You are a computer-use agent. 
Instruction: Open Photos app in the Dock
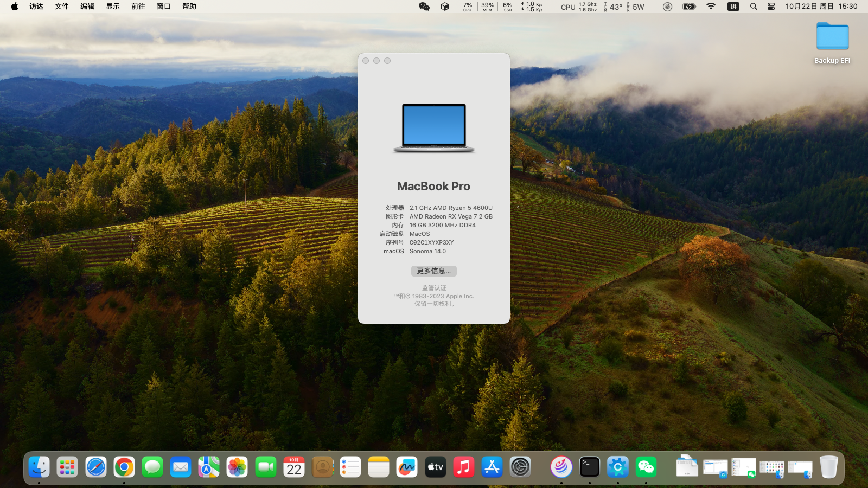(237, 467)
